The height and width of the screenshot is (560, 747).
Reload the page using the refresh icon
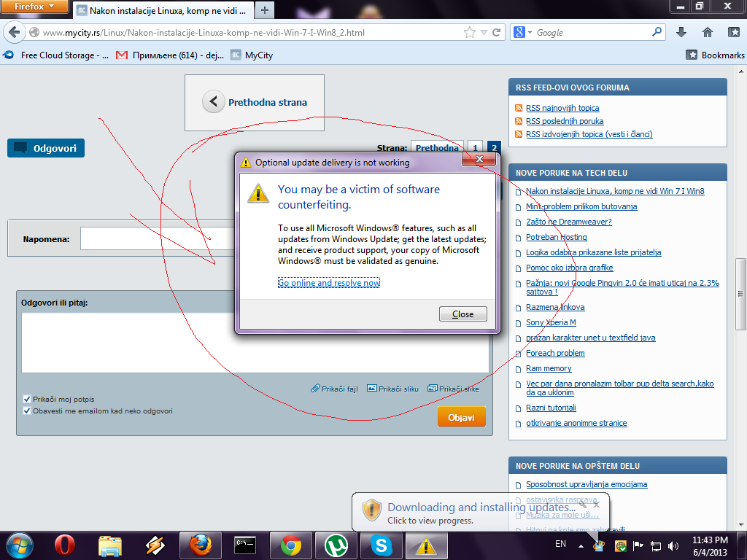pyautogui.click(x=496, y=32)
